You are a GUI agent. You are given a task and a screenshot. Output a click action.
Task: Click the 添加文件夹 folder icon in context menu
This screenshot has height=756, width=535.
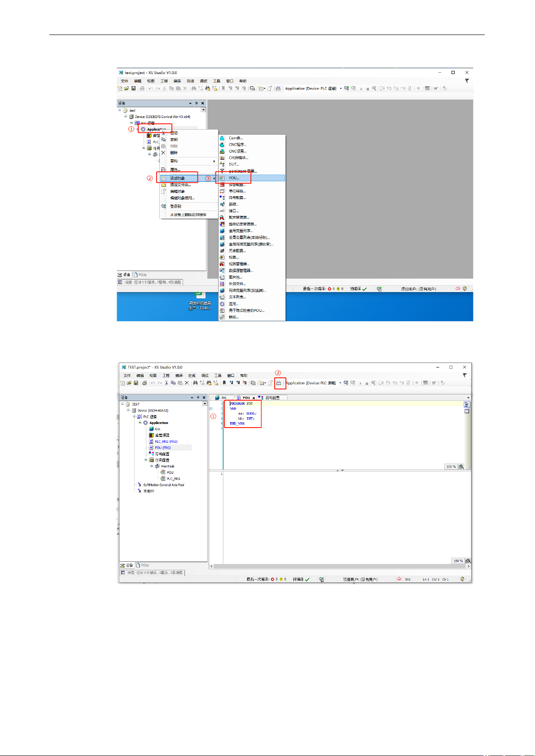point(164,185)
